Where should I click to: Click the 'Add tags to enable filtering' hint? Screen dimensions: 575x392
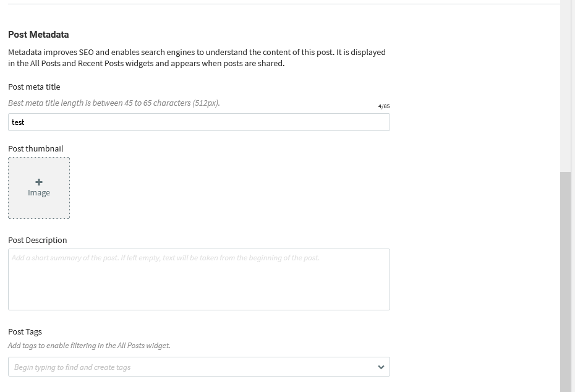89,346
